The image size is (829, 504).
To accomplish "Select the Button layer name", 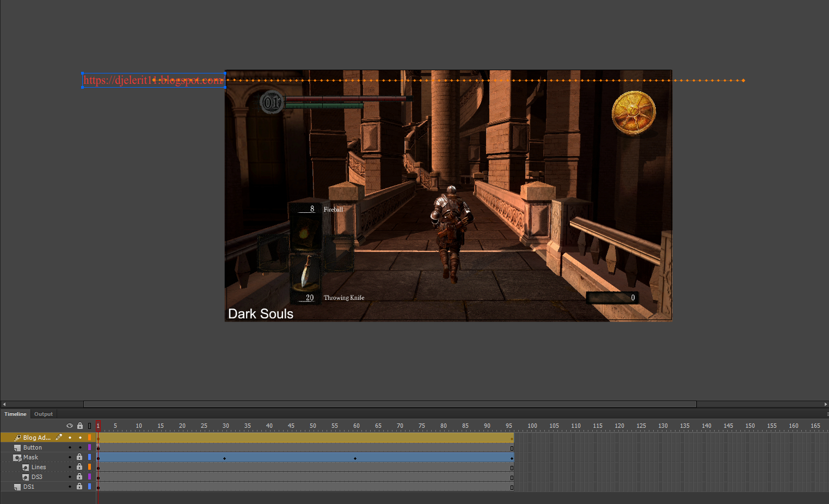I will pos(33,447).
